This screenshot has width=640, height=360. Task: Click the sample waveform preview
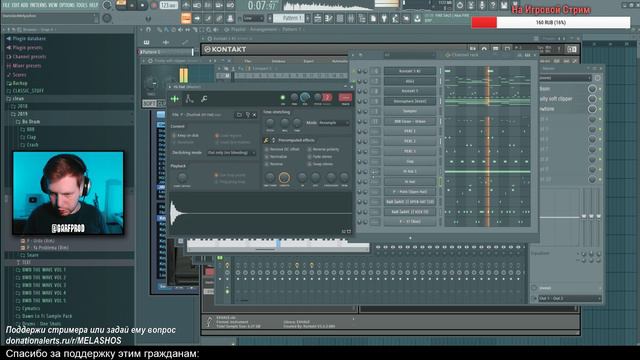click(261, 213)
